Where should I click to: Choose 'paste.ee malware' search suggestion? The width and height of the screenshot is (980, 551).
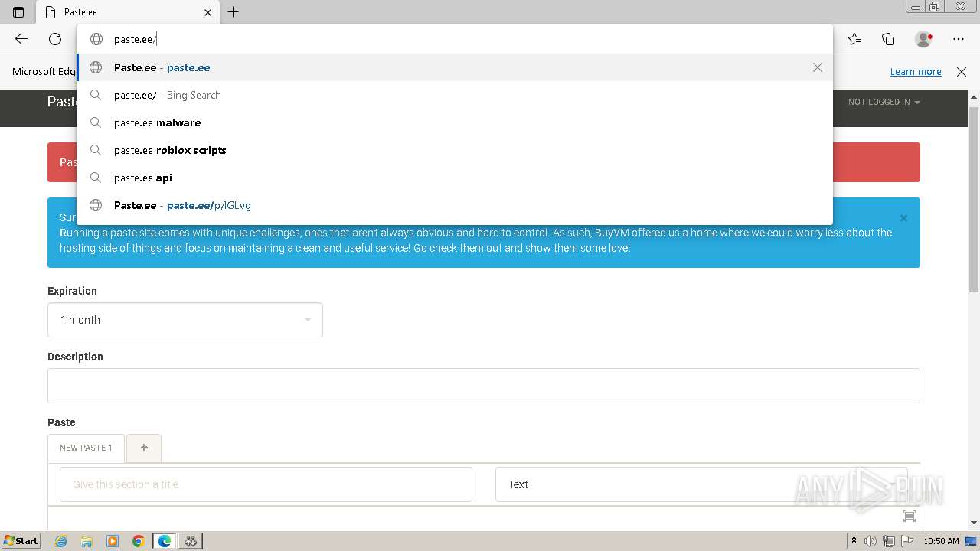(x=455, y=122)
